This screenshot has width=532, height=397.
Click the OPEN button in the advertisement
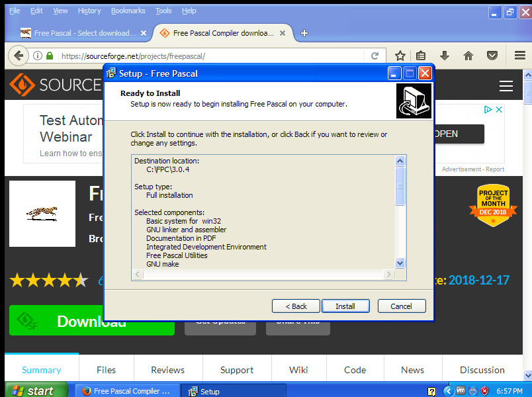click(459, 134)
